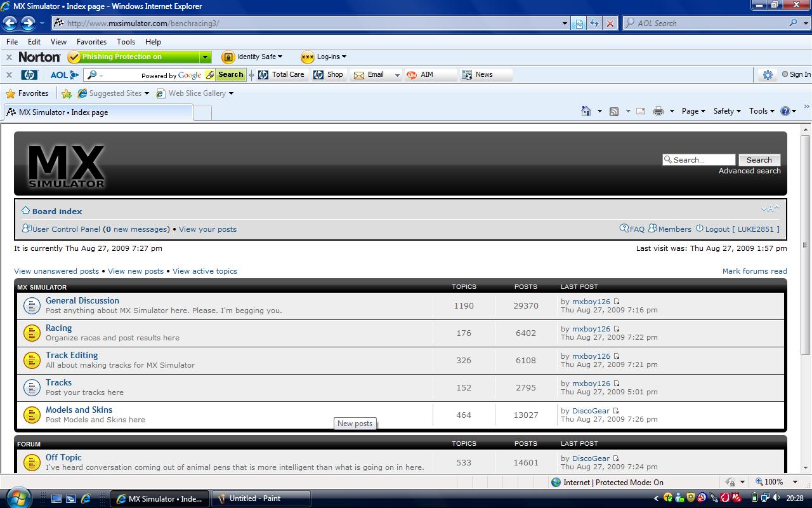Click the Read Mail envelope icon
This screenshot has height=508, width=812.
pos(641,111)
